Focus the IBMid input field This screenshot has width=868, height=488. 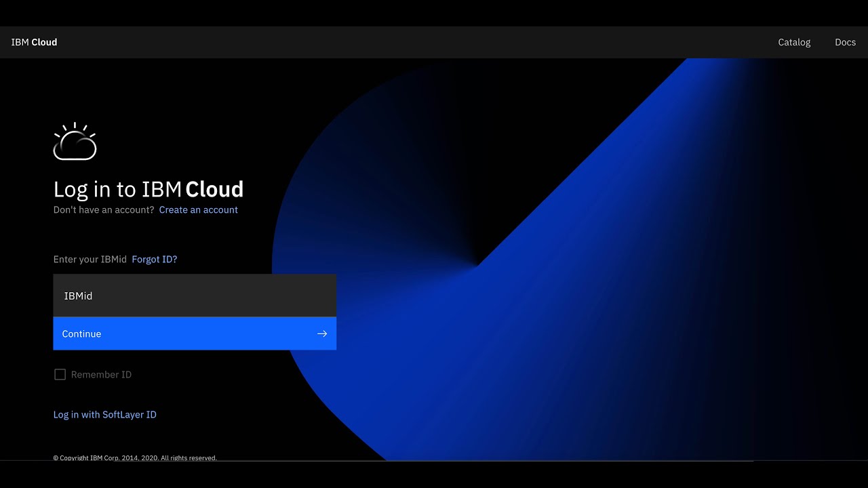click(x=195, y=296)
